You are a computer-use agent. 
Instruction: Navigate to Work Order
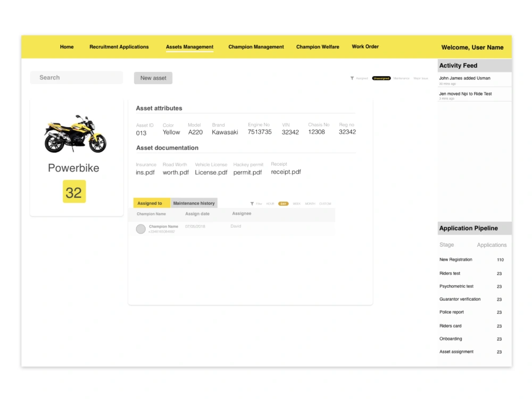click(365, 46)
